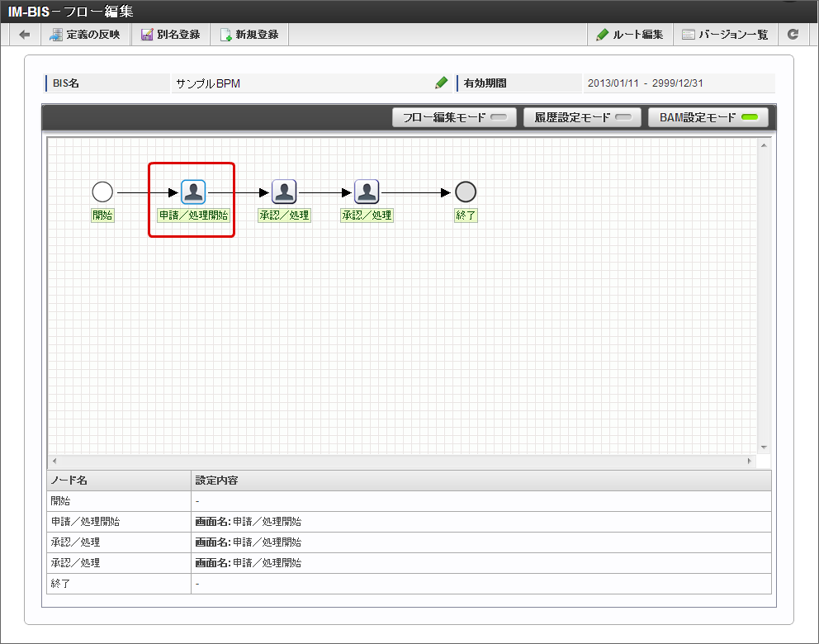
Task: Click the back arrow icon on toolbar
Action: pos(23,34)
